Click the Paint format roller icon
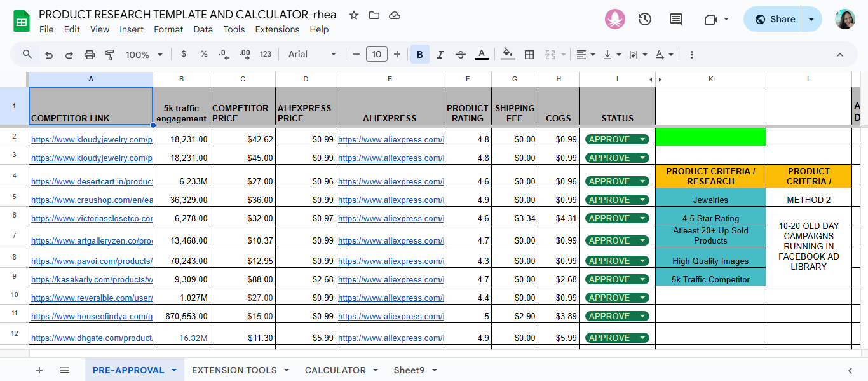The image size is (868, 381). pos(109,55)
